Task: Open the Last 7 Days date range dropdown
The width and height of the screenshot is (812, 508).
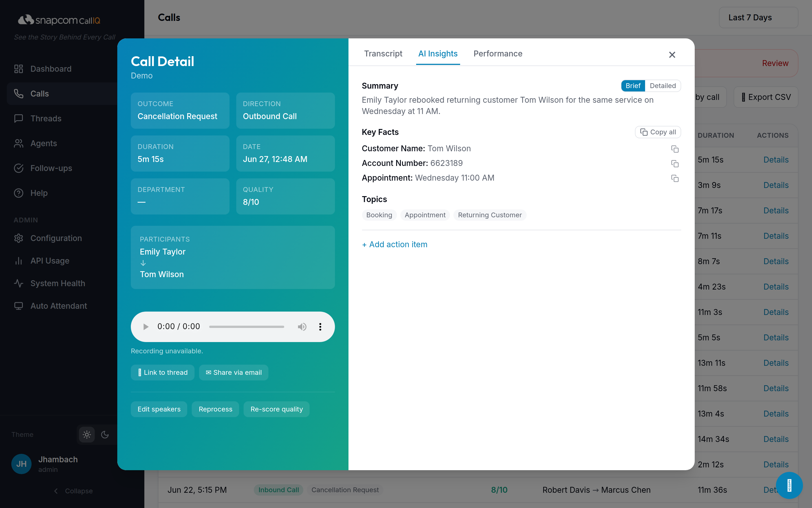Action: coord(758,17)
